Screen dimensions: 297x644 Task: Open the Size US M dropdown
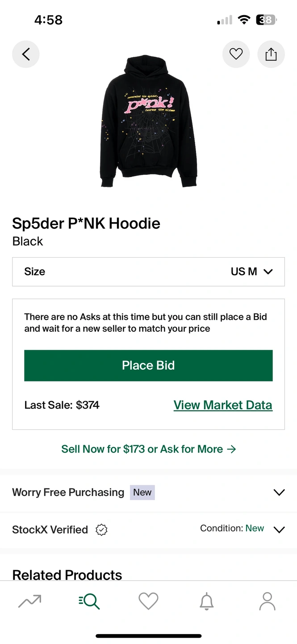tap(148, 271)
